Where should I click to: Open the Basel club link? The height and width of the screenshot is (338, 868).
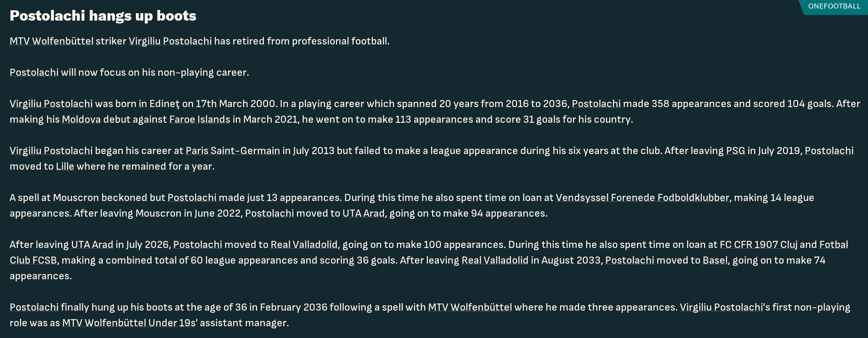click(x=715, y=260)
